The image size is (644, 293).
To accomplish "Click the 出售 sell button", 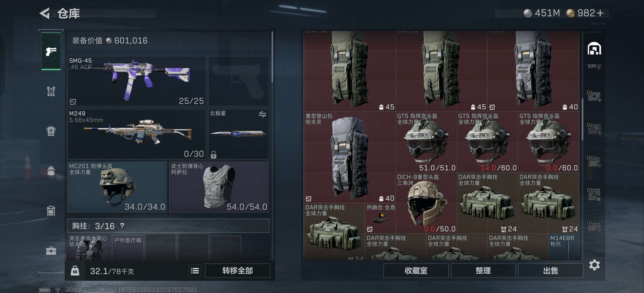I will [x=550, y=271].
